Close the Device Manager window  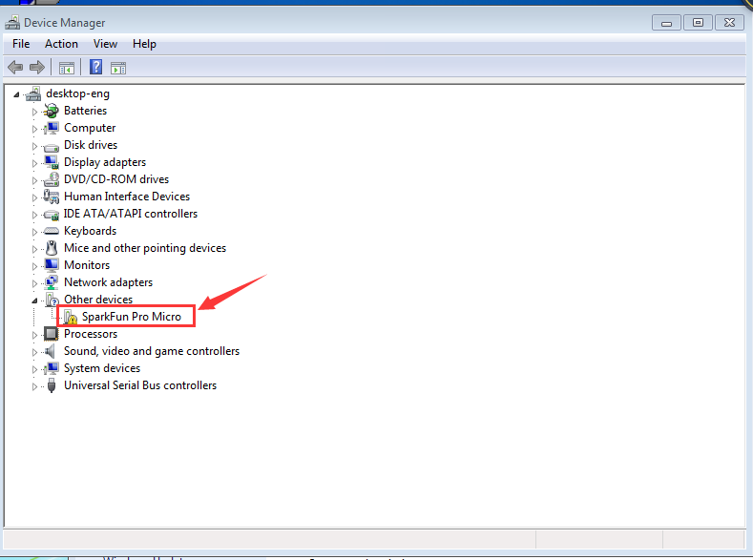(x=729, y=23)
